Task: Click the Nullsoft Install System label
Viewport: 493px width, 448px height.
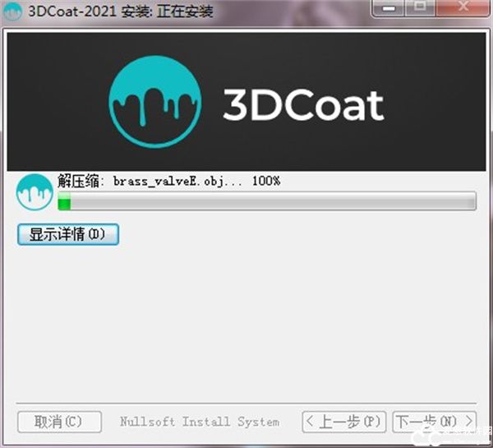Action: point(199,422)
